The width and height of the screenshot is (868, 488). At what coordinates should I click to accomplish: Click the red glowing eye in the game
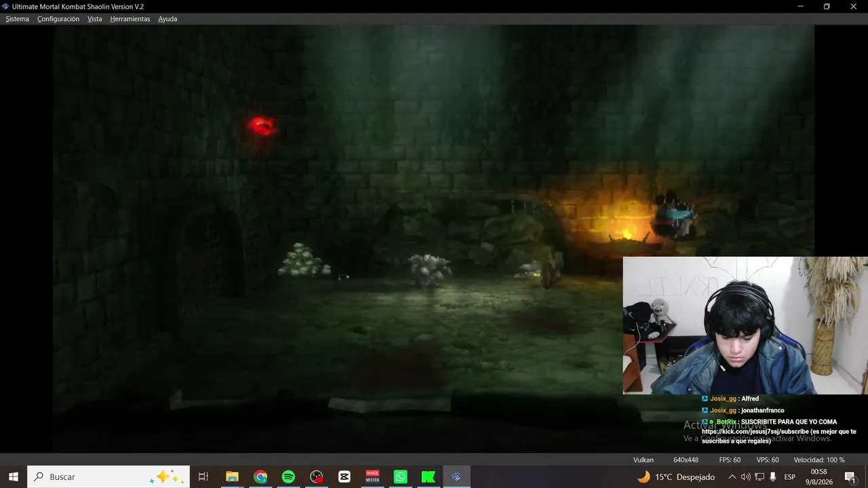tap(261, 125)
